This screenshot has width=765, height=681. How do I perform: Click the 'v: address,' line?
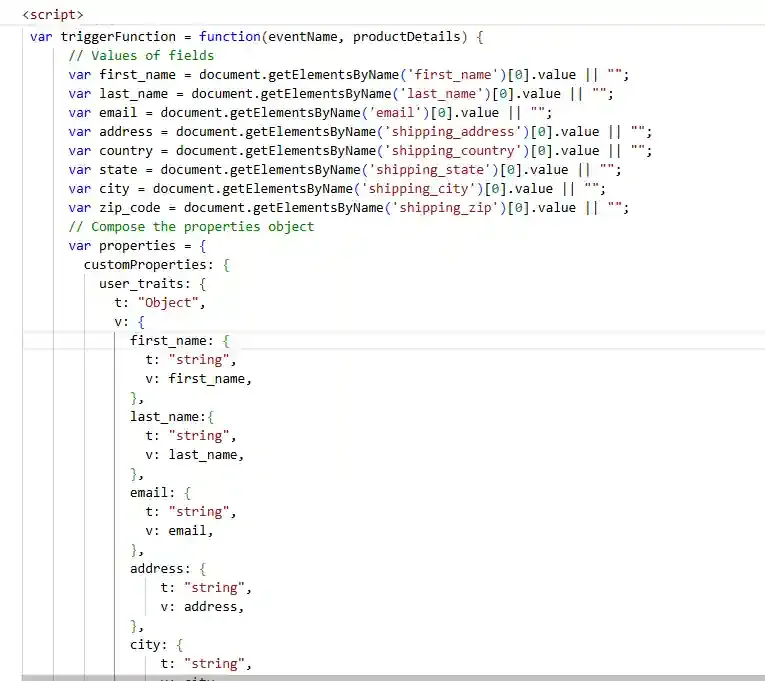(202, 607)
